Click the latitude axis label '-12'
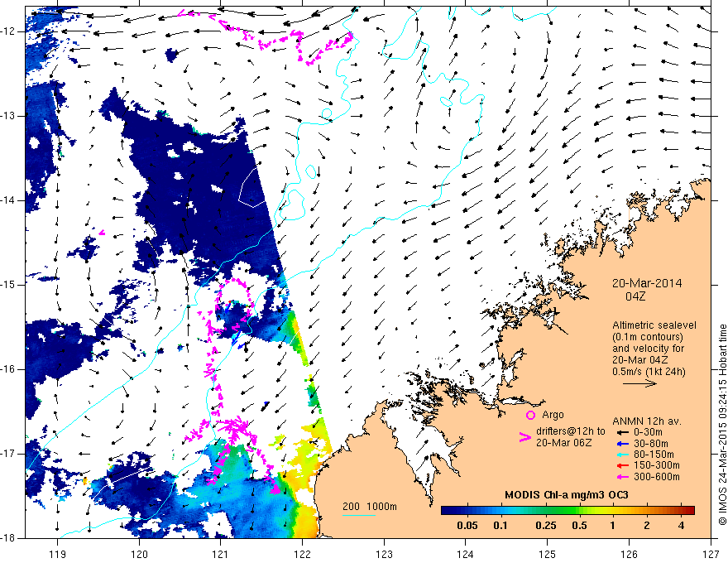This screenshot has width=728, height=563. 9,31
